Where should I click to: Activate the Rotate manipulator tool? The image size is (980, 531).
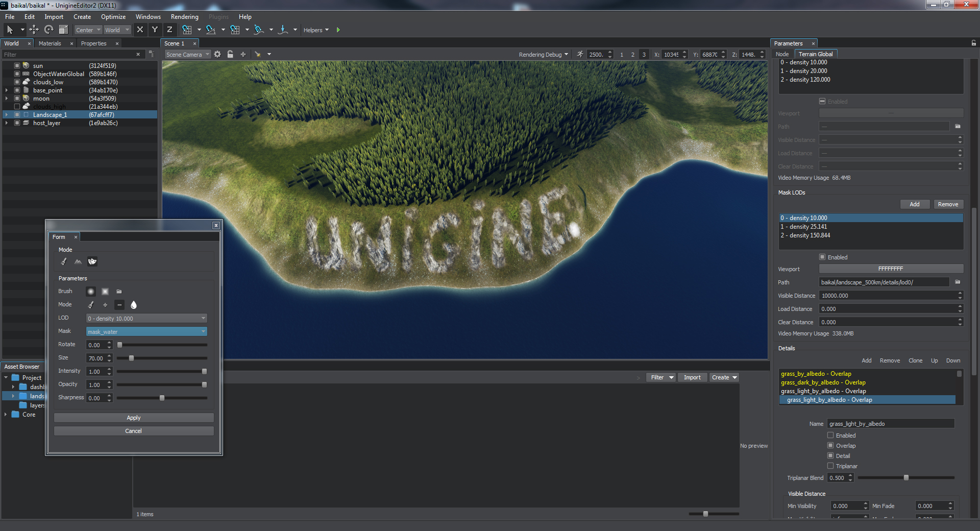coord(48,30)
